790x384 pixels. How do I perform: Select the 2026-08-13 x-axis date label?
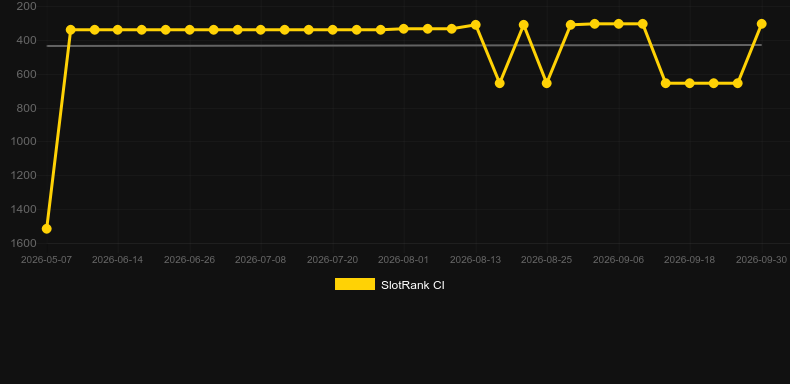click(x=476, y=260)
